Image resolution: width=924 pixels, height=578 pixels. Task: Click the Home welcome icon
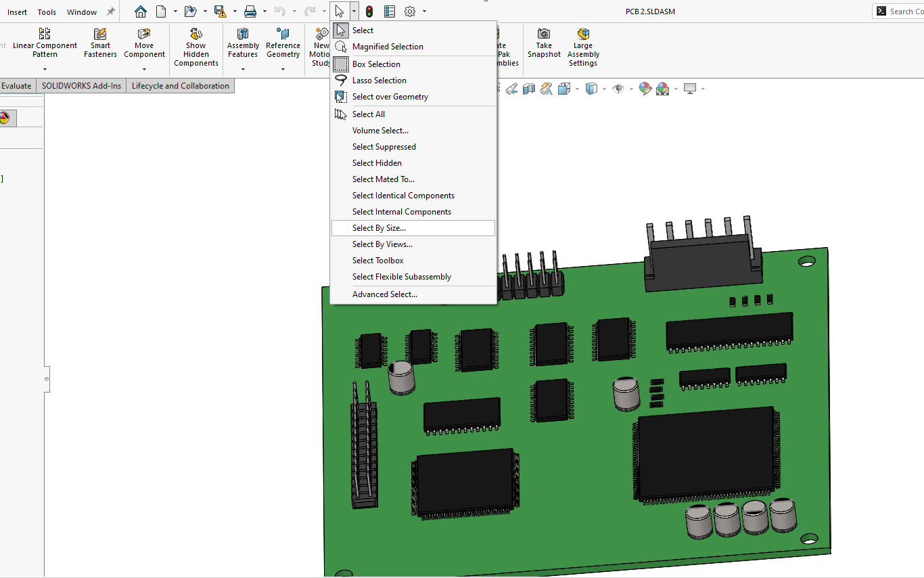coord(140,12)
